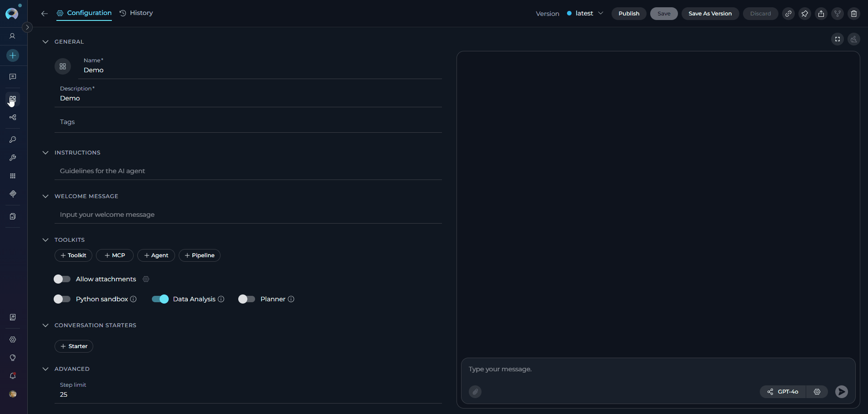Change the agent icon next to Name
868x414 pixels.
pyautogui.click(x=63, y=66)
